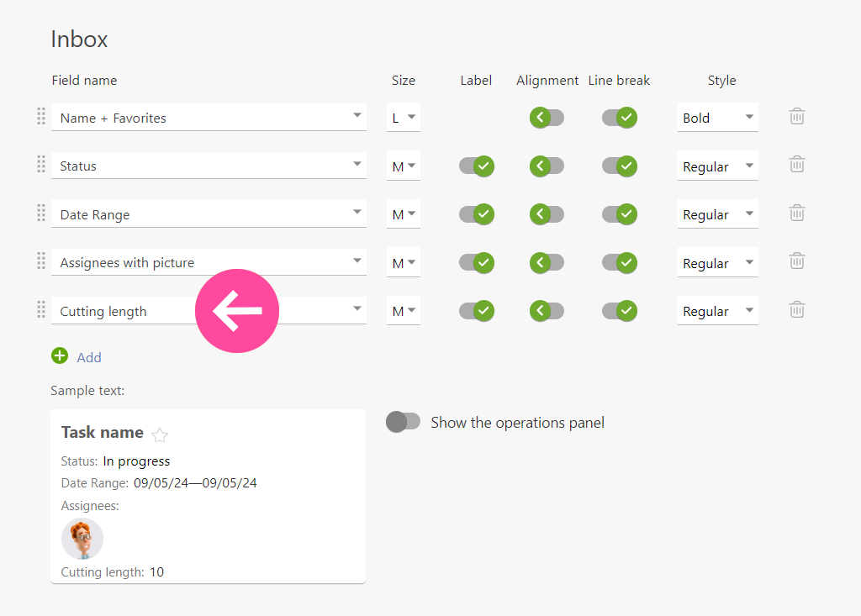Delete the Cutting length field row
This screenshot has width=861, height=616.
(797, 309)
